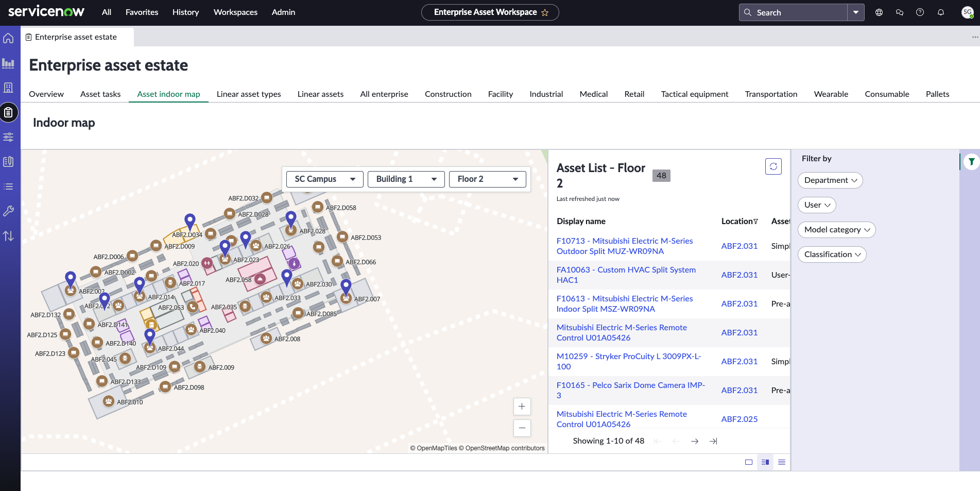Open the Home icon in the sidebar

8,38
